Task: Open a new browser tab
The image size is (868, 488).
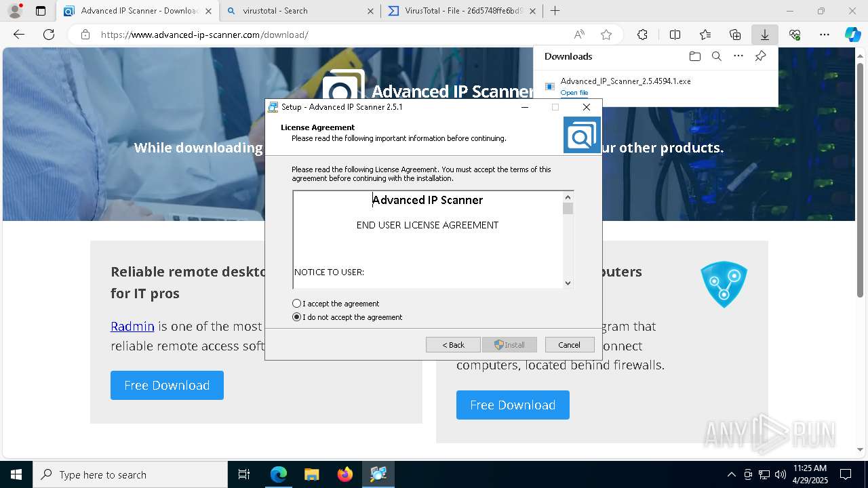Action: [555, 11]
